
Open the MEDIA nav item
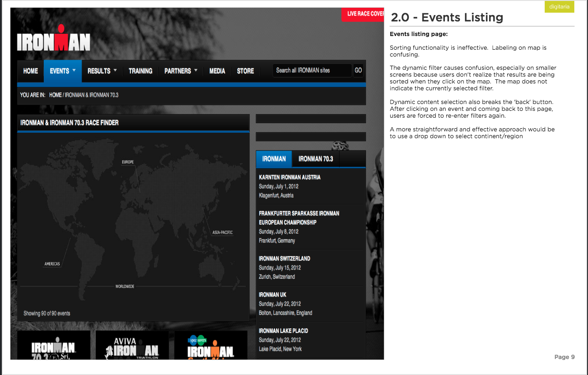pos(217,71)
